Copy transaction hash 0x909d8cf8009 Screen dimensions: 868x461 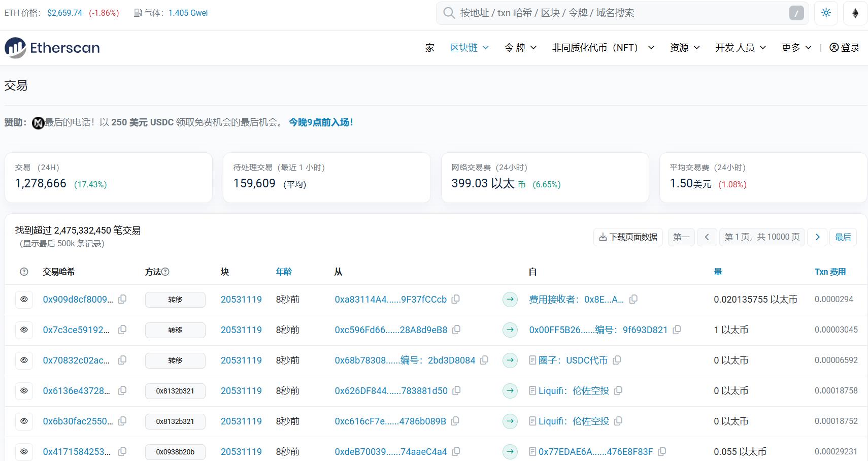(122, 300)
